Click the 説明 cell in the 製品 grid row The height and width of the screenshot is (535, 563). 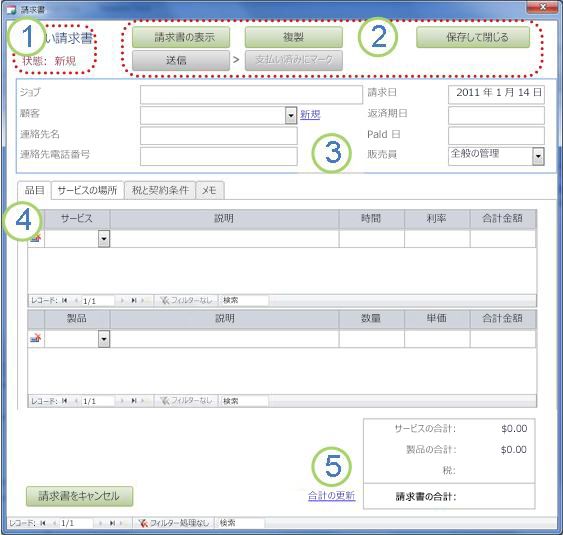click(224, 339)
